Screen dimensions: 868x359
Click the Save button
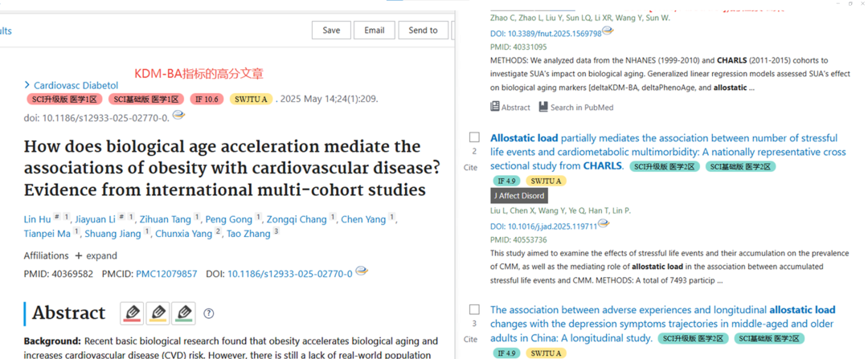click(x=331, y=31)
